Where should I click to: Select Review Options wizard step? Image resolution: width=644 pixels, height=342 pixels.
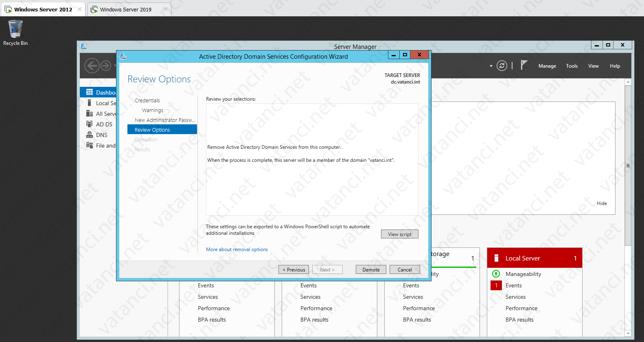pyautogui.click(x=162, y=130)
